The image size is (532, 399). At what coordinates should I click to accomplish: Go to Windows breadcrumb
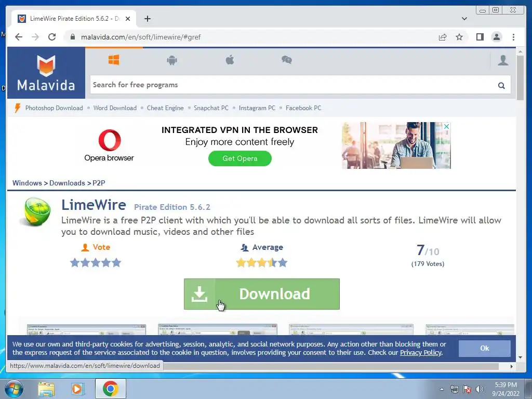click(27, 183)
